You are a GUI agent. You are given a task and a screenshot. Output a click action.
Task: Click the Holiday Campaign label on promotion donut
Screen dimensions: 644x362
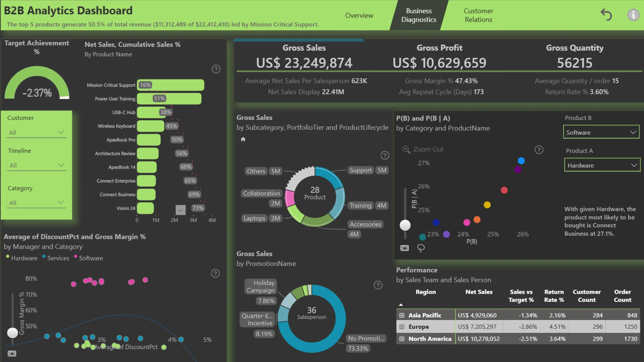coord(261,287)
